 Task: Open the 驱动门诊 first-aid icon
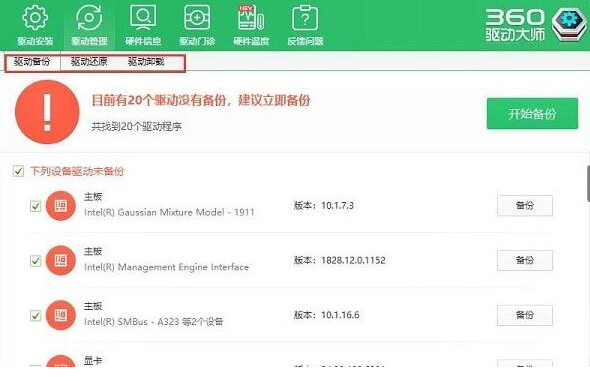197,17
